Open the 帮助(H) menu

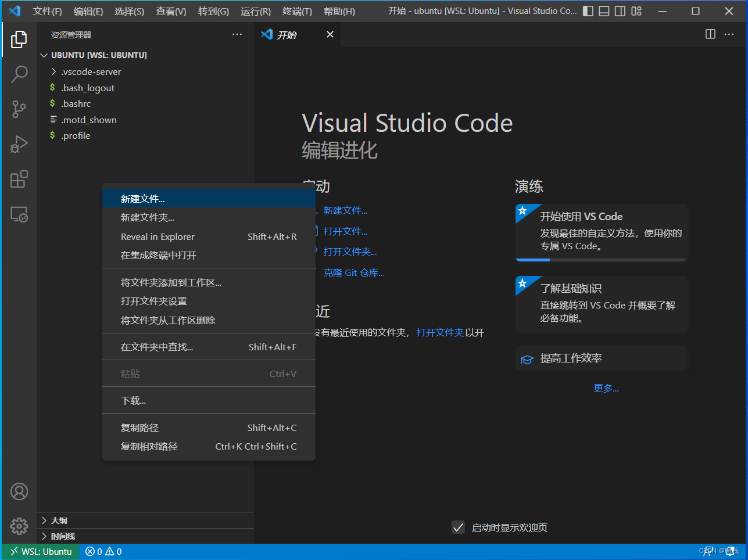coord(339,11)
